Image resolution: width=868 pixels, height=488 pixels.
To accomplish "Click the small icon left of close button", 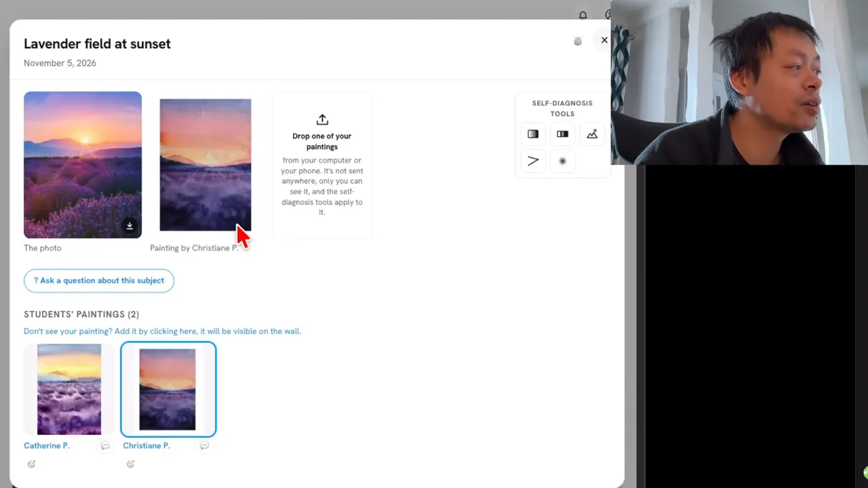I will 578,41.
